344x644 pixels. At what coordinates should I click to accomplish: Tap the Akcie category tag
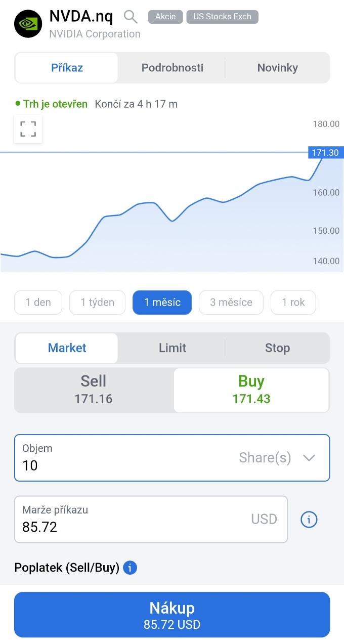pos(165,17)
